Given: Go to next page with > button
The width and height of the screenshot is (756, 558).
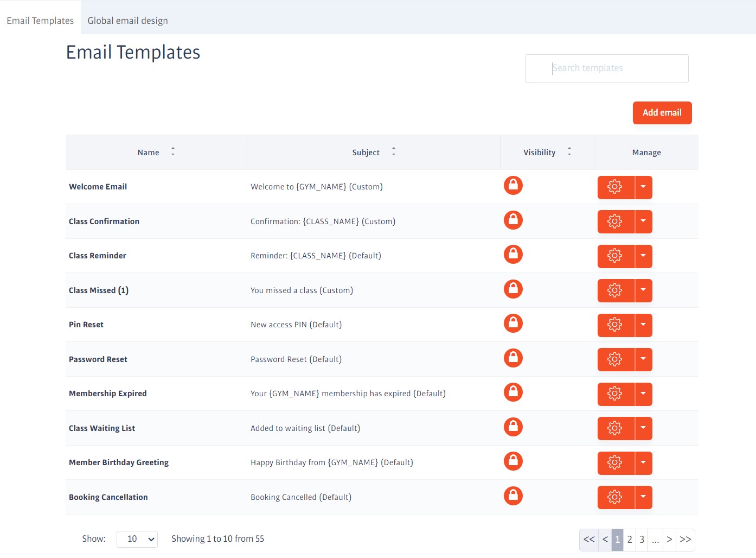Looking at the screenshot, I should pyautogui.click(x=669, y=540).
